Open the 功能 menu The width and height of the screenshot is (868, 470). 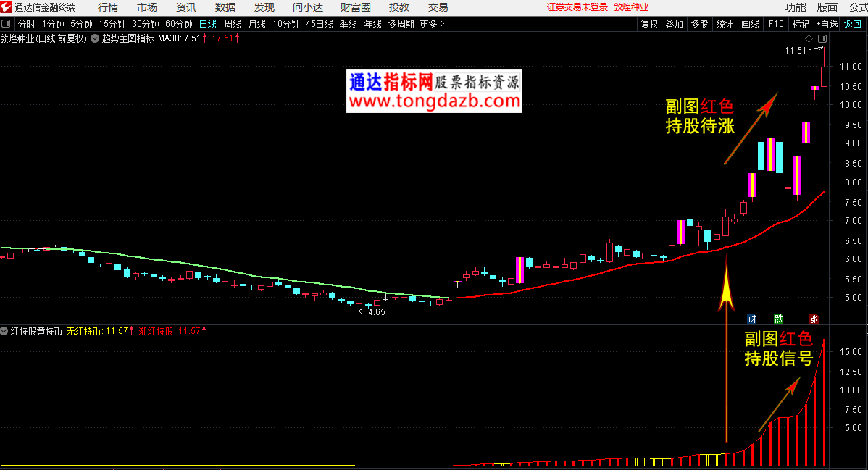click(x=796, y=7)
